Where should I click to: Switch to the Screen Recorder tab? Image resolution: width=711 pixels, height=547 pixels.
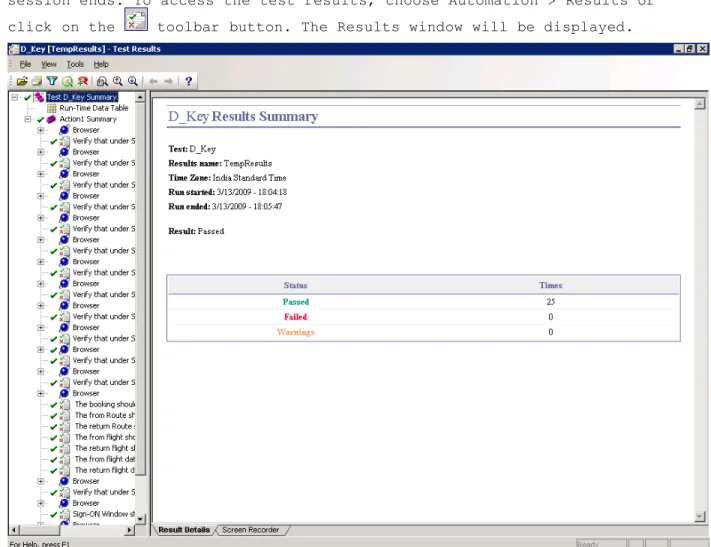pyautogui.click(x=250, y=530)
